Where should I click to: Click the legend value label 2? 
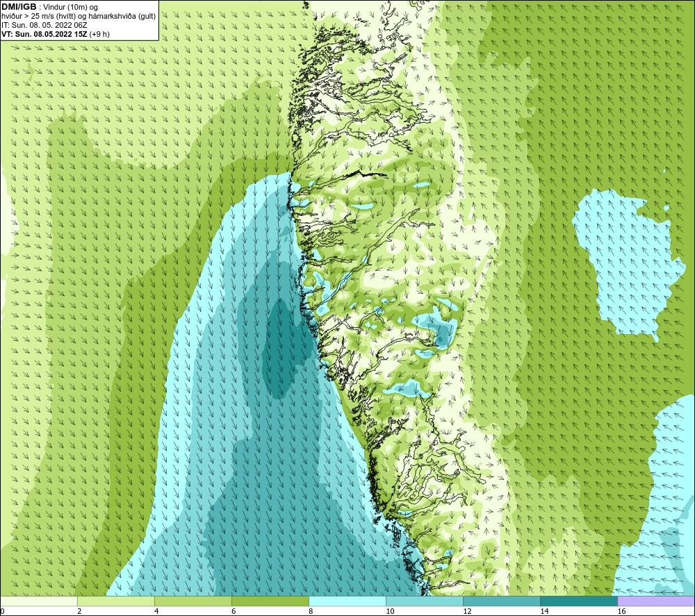pyautogui.click(x=79, y=611)
